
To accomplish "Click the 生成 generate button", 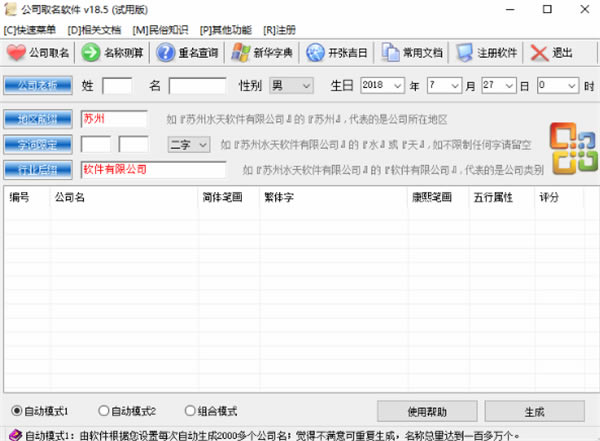I will point(534,412).
